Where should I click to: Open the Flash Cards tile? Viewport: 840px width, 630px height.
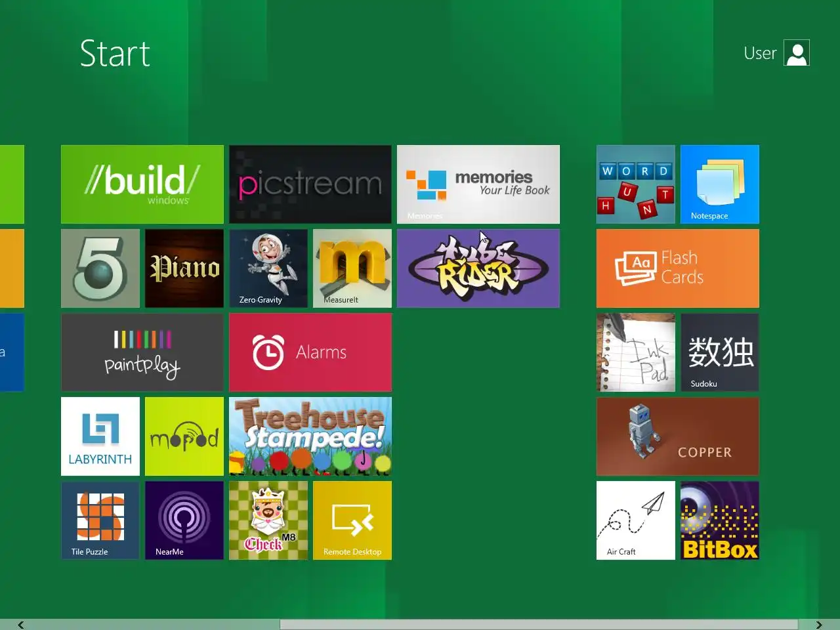(678, 268)
